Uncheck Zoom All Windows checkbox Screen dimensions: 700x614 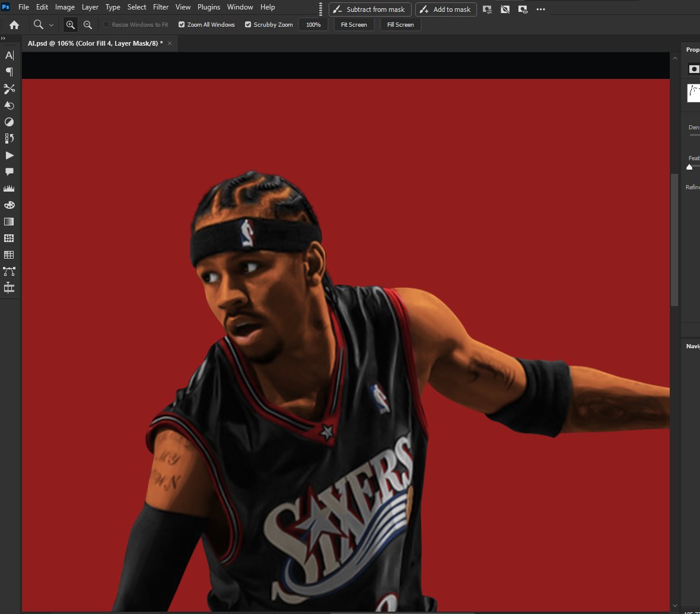tap(182, 24)
